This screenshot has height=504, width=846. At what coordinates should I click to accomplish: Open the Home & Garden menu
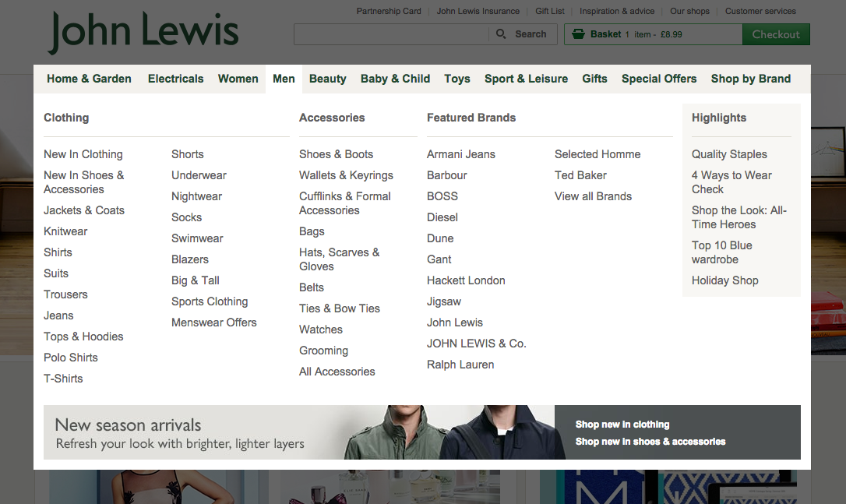tap(89, 79)
